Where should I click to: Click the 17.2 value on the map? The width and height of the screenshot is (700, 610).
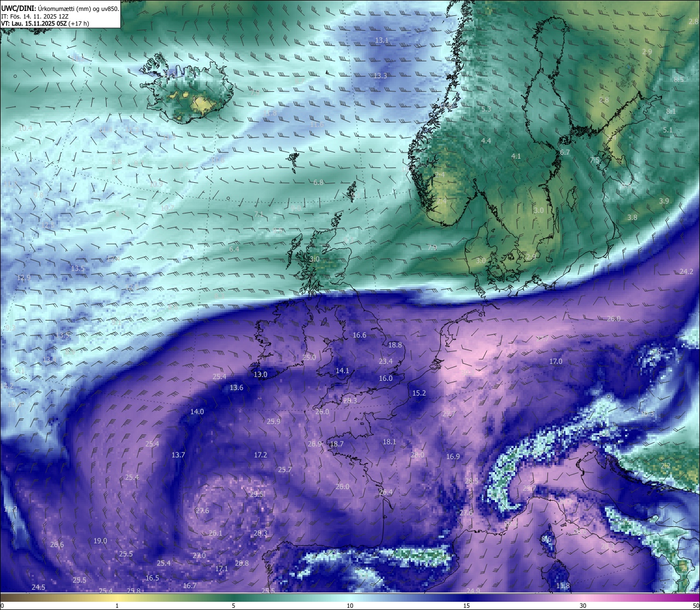tap(260, 455)
